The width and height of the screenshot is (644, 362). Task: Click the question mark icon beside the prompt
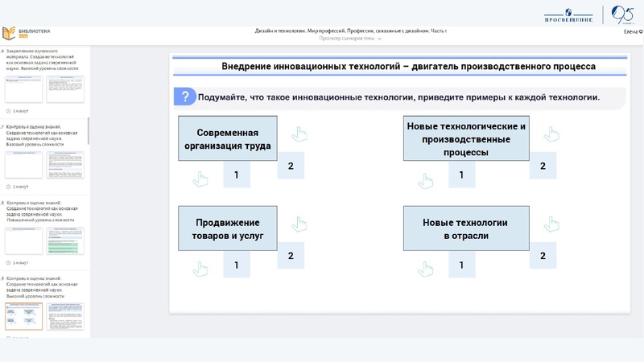tap(185, 97)
